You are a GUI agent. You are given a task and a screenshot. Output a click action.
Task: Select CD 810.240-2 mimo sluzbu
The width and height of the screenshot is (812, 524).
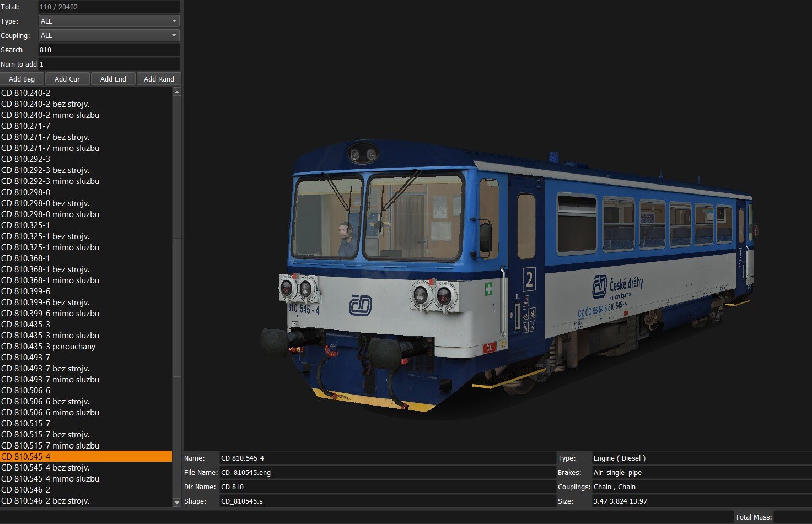coord(86,115)
